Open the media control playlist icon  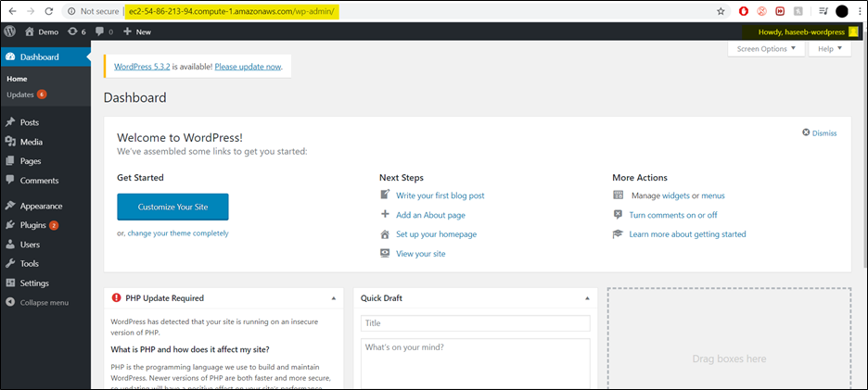[823, 11]
